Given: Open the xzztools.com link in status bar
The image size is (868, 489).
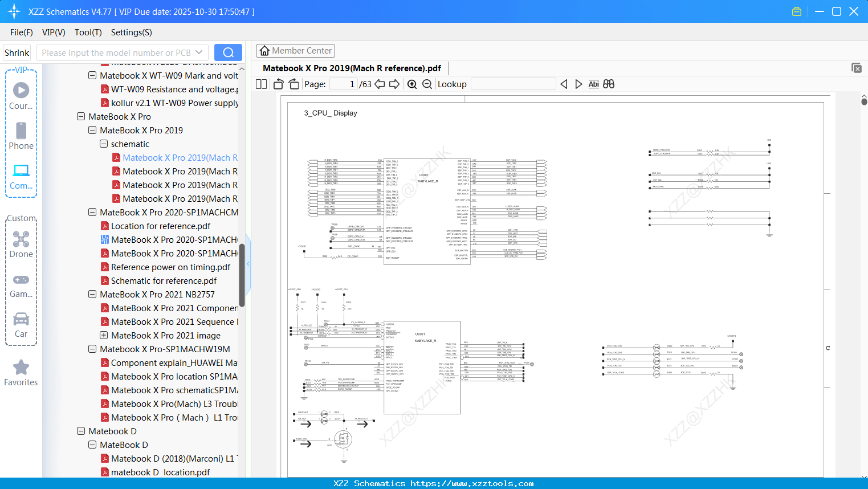Looking at the screenshot, I should pos(472,483).
